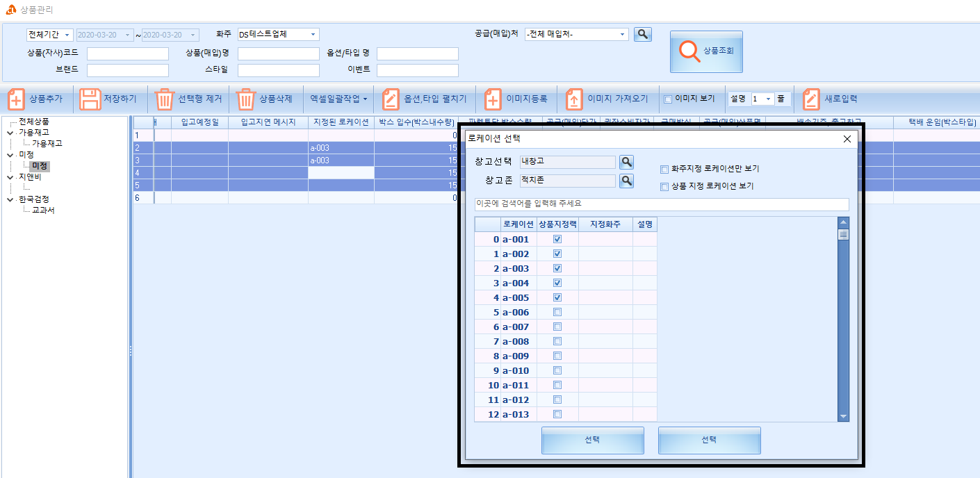This screenshot has height=478, width=980.
Task: Click the magnifier beside 창고존 적치존
Action: click(x=626, y=181)
